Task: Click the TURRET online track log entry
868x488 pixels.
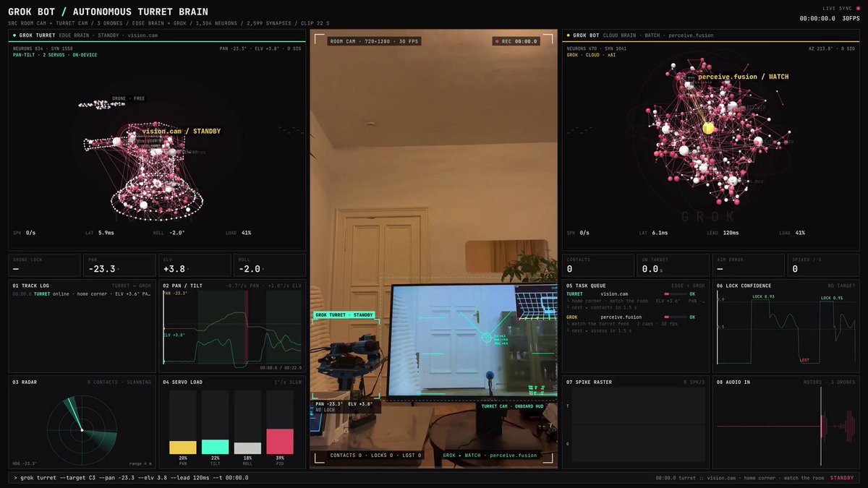Action: tap(80, 294)
